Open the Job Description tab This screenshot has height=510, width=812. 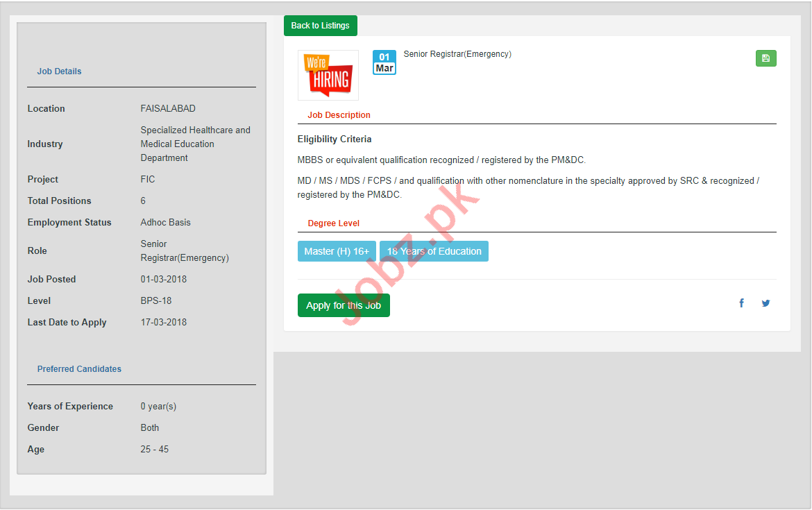pyautogui.click(x=339, y=115)
